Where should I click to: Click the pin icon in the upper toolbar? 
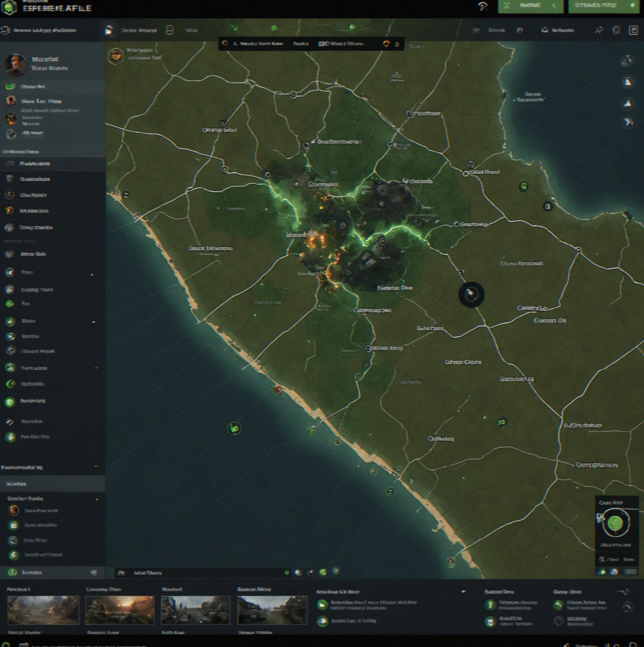598,30
